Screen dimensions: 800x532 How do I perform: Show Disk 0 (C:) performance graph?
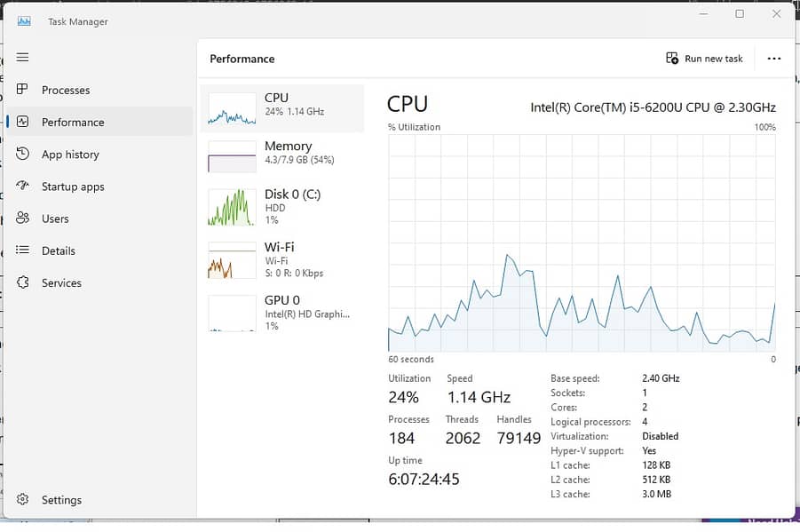click(x=282, y=207)
